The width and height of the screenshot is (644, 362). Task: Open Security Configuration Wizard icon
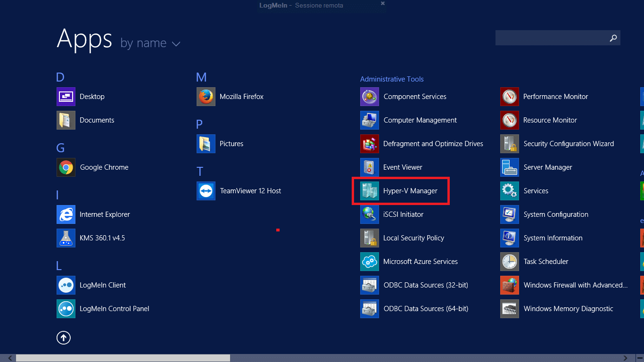tap(510, 144)
